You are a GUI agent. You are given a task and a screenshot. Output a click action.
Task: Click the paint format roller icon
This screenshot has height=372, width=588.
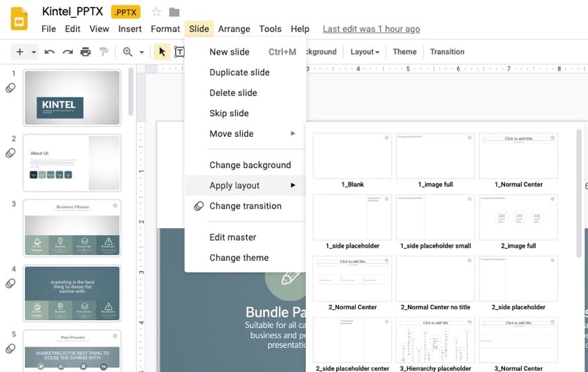tap(104, 52)
